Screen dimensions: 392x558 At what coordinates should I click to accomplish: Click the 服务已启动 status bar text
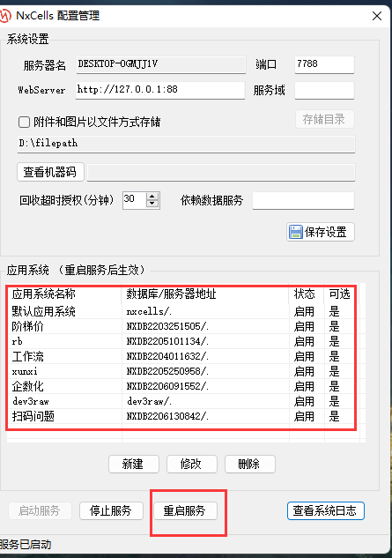click(26, 545)
